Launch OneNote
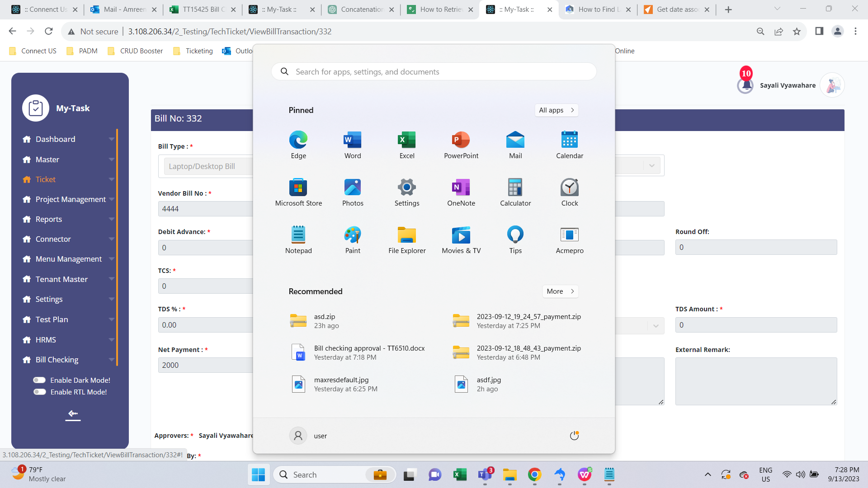The width and height of the screenshot is (868, 488). pos(461,192)
